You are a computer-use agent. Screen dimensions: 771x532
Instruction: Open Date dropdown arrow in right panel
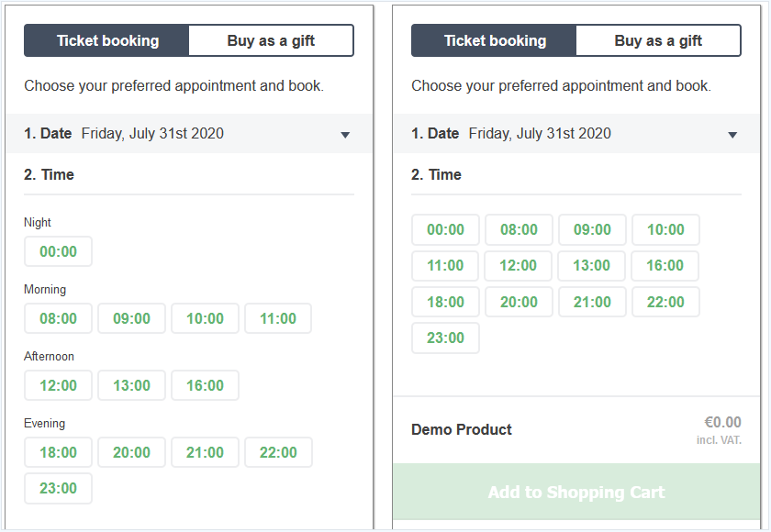(732, 135)
